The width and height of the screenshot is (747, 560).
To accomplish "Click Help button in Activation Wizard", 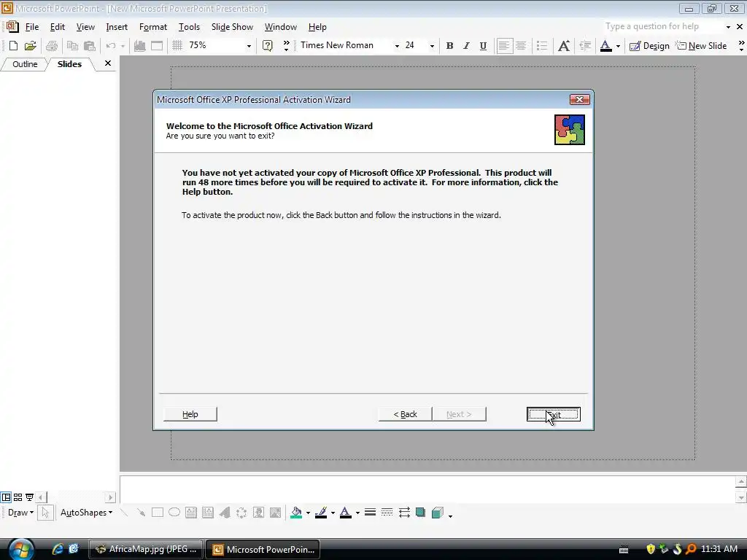I will [190, 414].
